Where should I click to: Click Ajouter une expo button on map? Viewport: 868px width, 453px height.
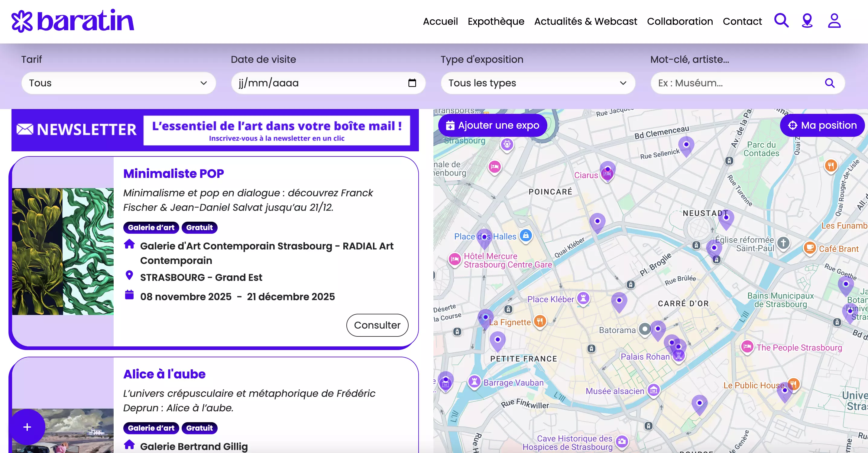point(492,125)
